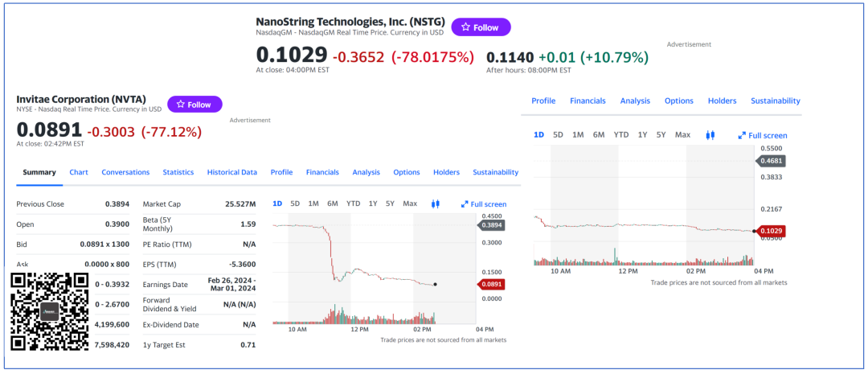This screenshot has width=868, height=374.
Task: Open NSTG Holders tab
Action: (x=722, y=101)
